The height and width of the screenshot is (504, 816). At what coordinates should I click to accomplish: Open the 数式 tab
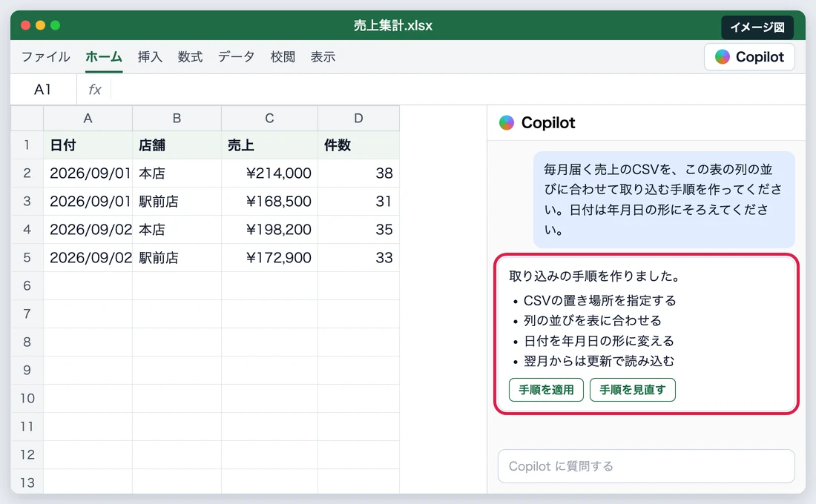(190, 56)
